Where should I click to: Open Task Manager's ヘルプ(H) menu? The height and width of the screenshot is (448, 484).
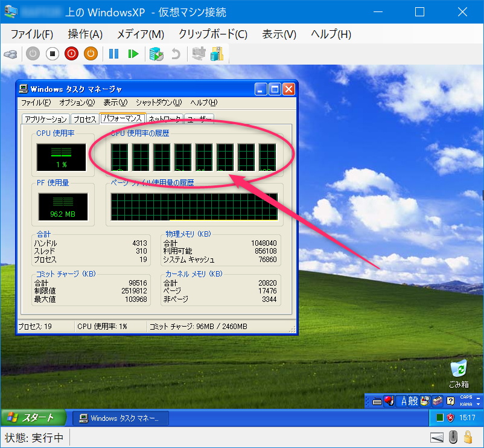pyautogui.click(x=204, y=103)
